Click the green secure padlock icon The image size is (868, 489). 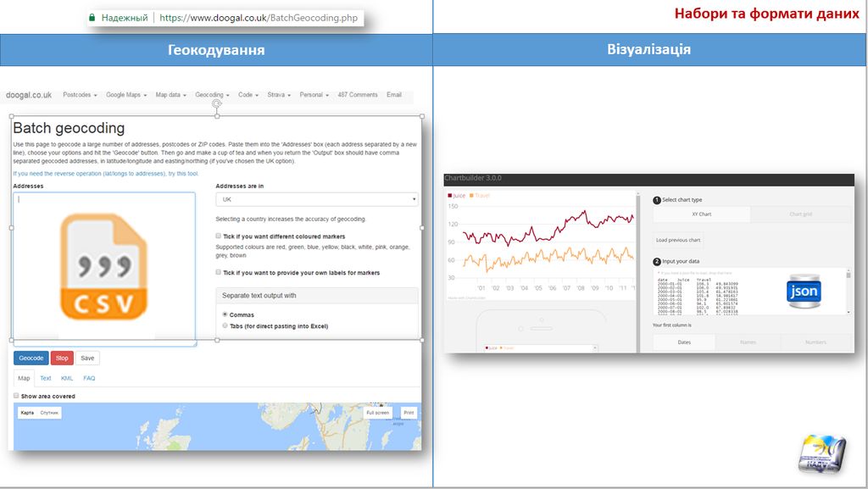92,18
